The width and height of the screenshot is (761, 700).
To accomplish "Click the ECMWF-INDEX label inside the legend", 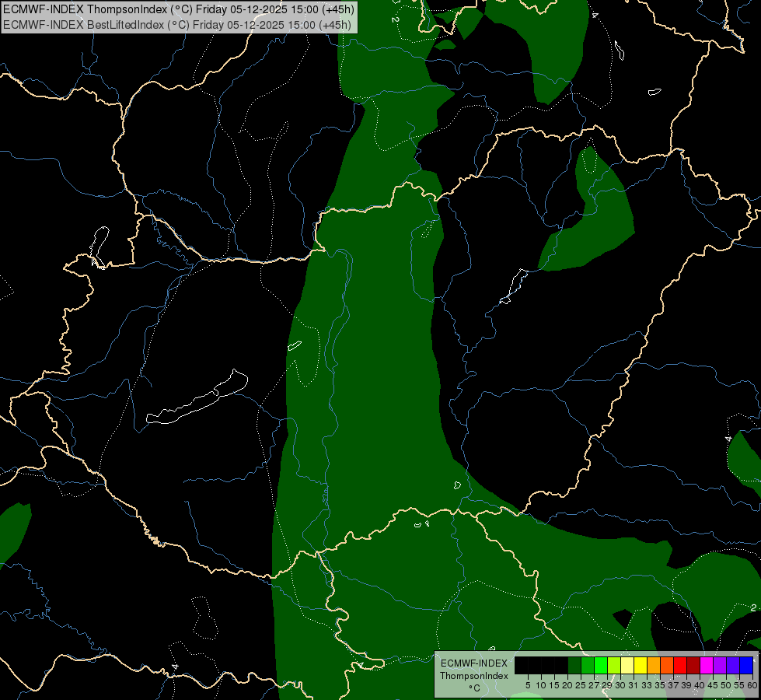I will 474,663.
